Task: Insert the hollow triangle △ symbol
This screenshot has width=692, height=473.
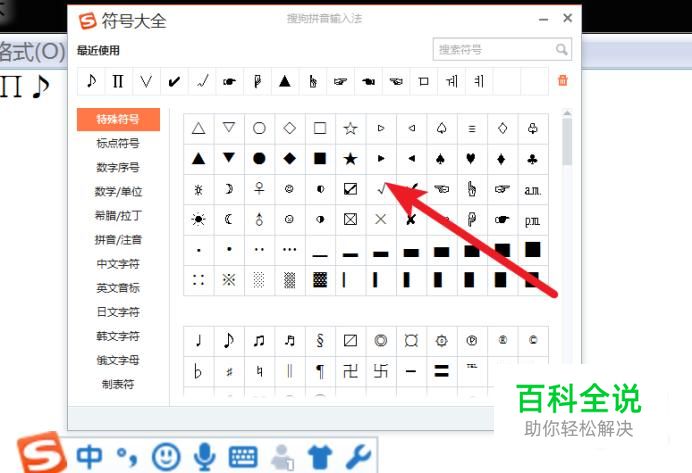Action: tap(199, 128)
